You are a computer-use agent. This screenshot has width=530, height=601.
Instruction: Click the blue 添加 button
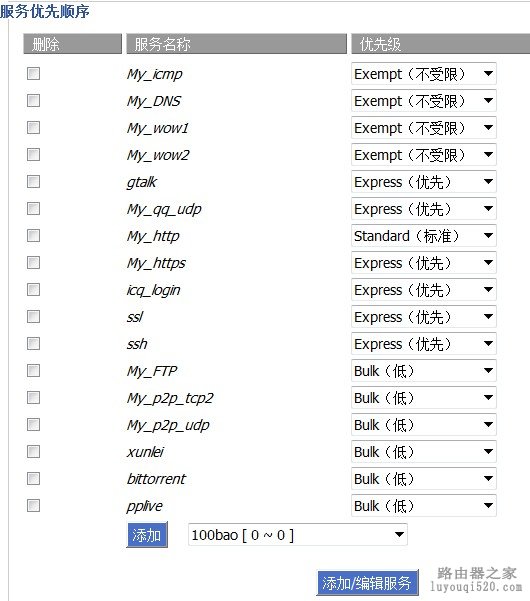147,535
